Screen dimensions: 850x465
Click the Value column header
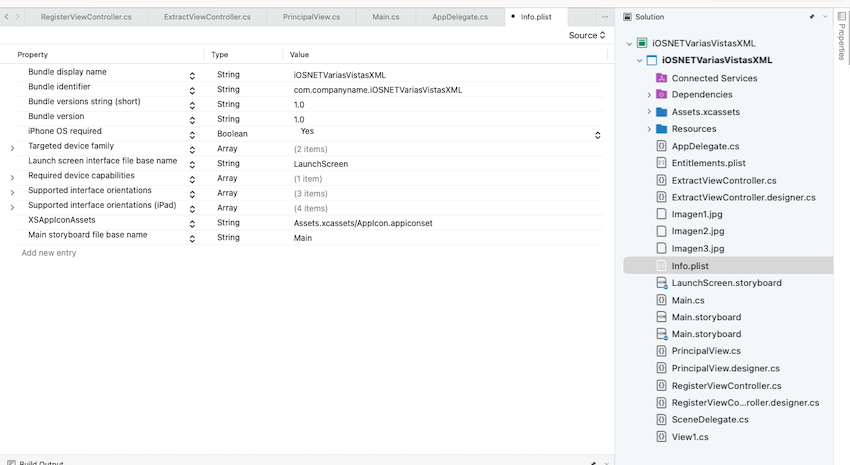[299, 55]
